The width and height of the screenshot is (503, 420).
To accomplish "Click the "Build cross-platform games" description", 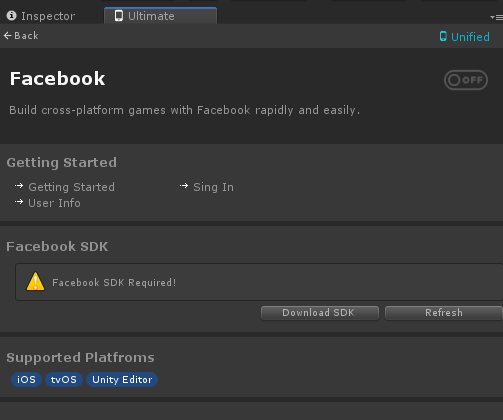I will 184,110.
